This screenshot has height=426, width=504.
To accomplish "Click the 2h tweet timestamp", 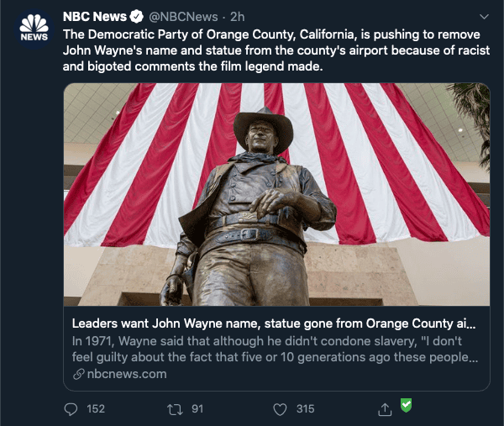I will tap(237, 17).
